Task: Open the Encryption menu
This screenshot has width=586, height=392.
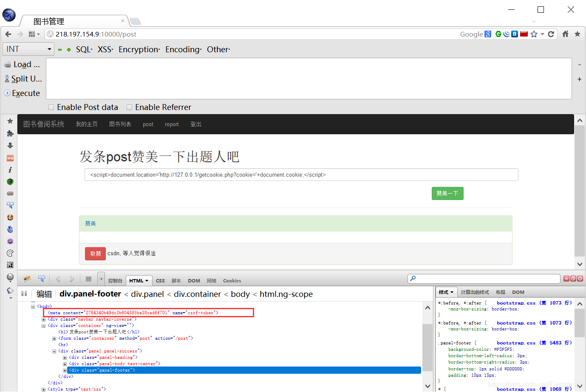Action: click(x=139, y=50)
